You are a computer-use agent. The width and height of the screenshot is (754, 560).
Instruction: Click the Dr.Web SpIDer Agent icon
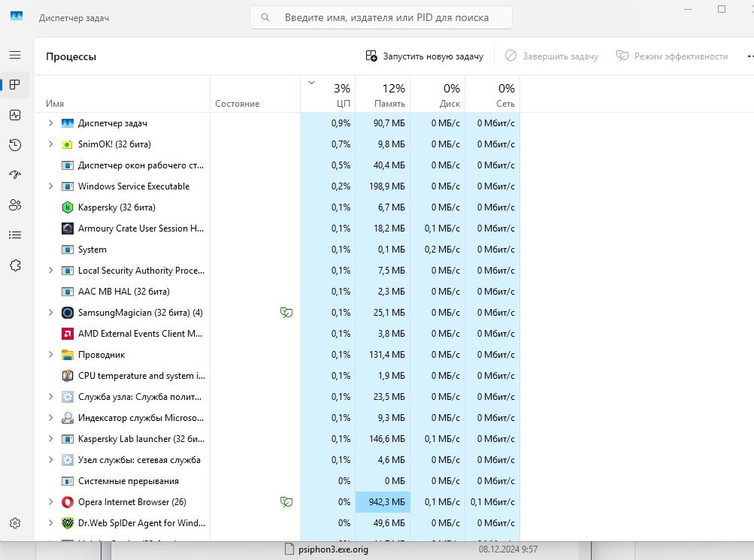(68, 523)
